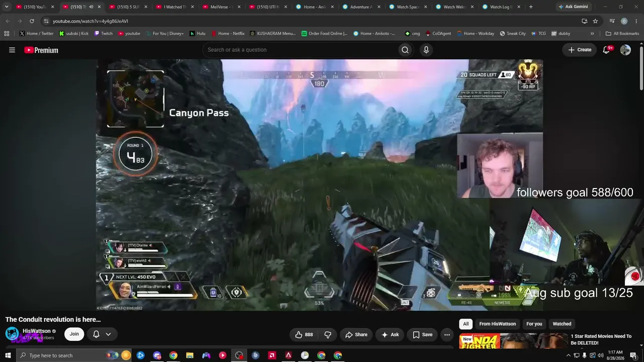644x362 pixels.
Task: Save the video to a playlist
Action: click(x=423, y=334)
